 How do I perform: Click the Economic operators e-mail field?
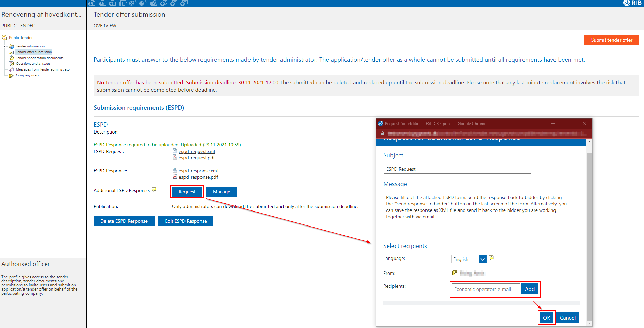tap(485, 289)
